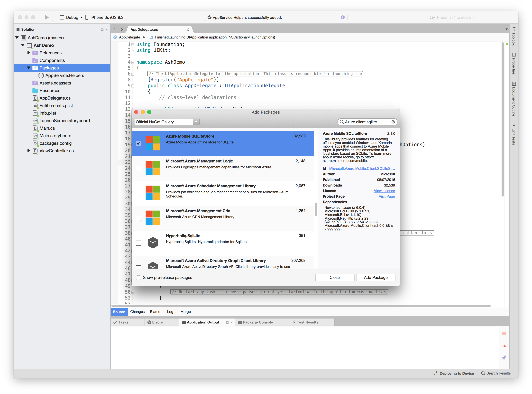Click the red stop icon in Application Output

[x=504, y=333]
